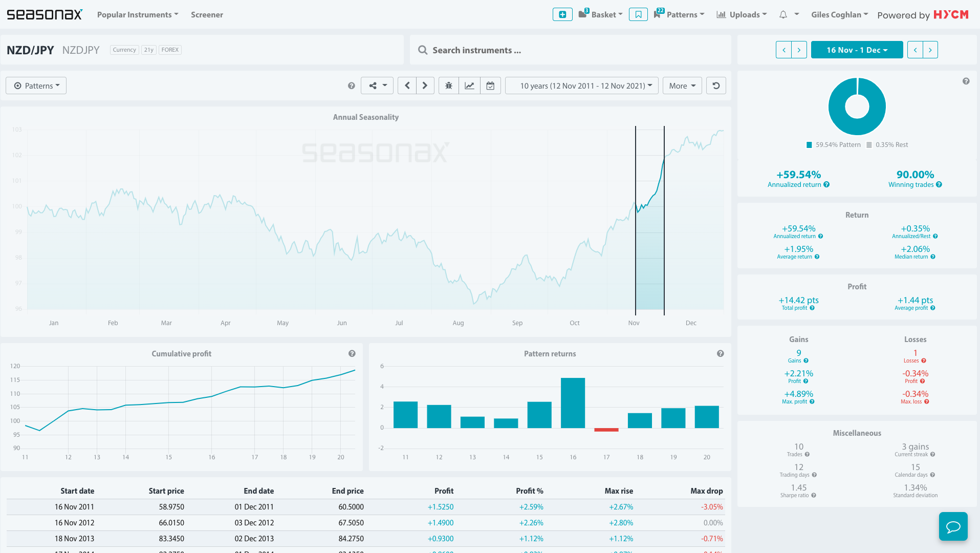Select the 18 Nov 2013 table row
This screenshot has height=553, width=980.
[x=365, y=539]
